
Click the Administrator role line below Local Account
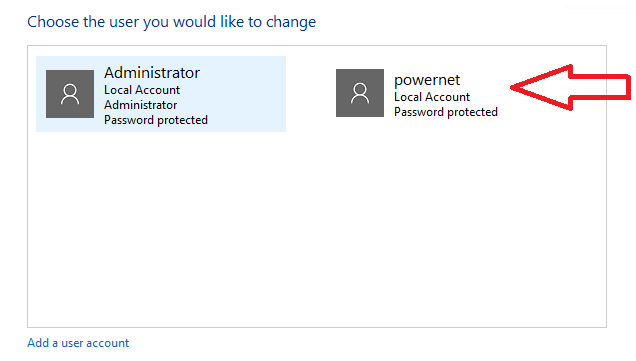pos(140,105)
